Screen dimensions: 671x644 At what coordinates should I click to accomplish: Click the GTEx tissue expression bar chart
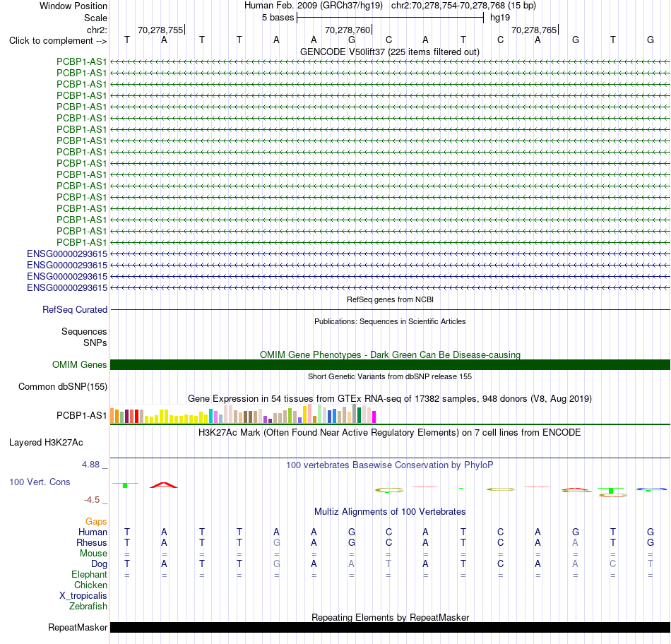click(x=243, y=414)
